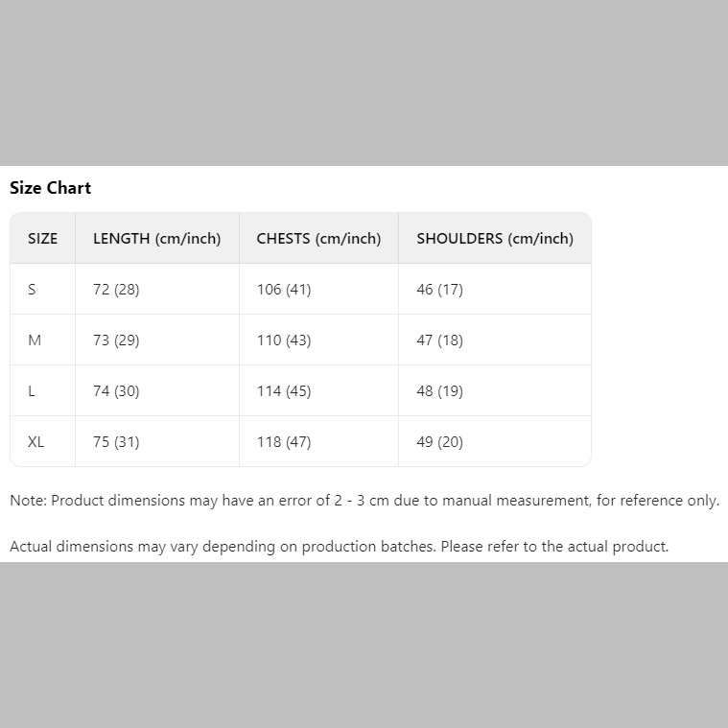
Task: Select the 73 (29) length value
Action: pyautogui.click(x=116, y=341)
